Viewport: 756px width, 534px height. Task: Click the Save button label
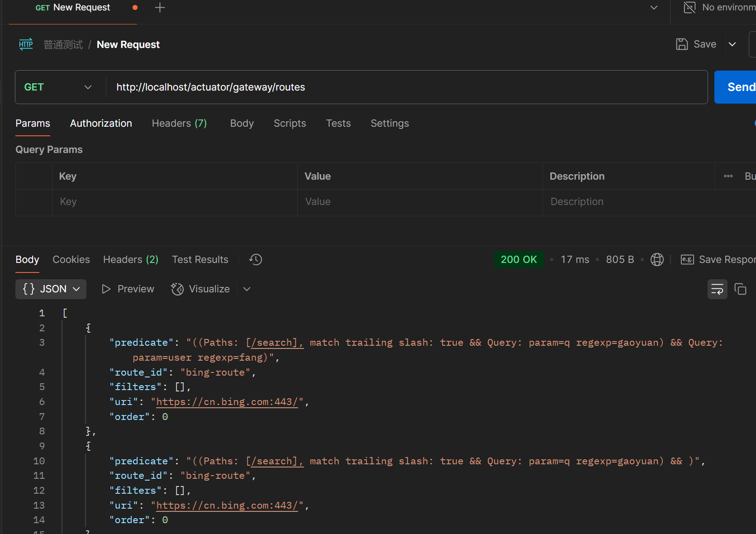tap(705, 44)
